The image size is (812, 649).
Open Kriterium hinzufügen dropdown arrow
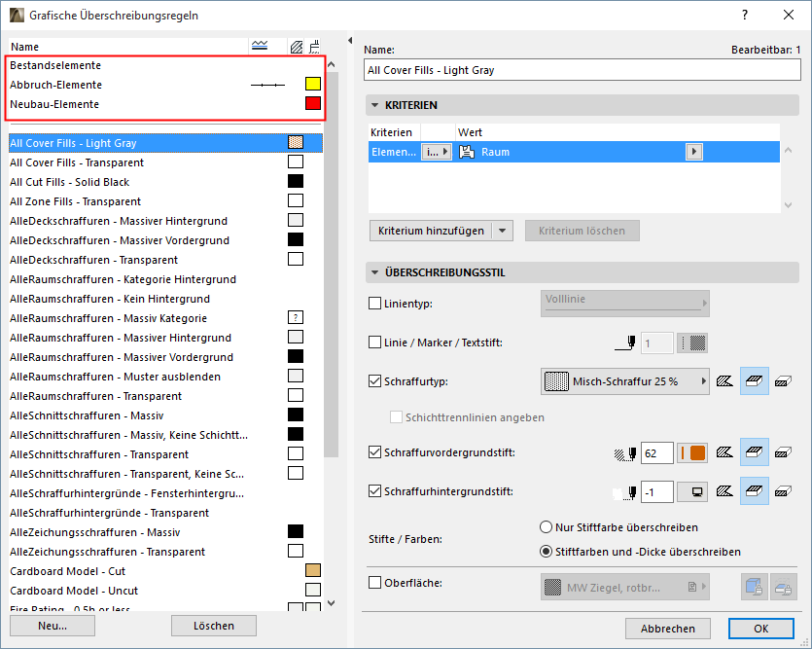(503, 231)
